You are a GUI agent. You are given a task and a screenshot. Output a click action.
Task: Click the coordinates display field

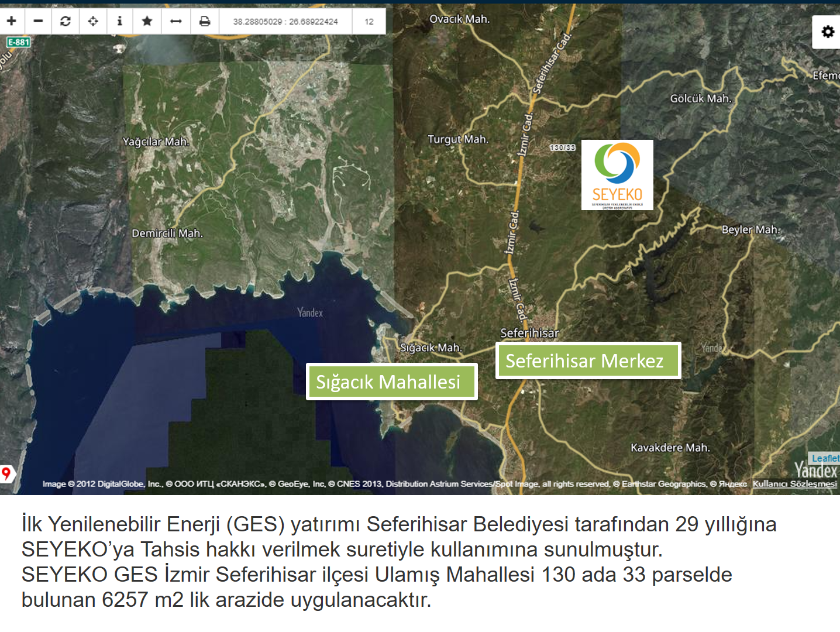285,22
